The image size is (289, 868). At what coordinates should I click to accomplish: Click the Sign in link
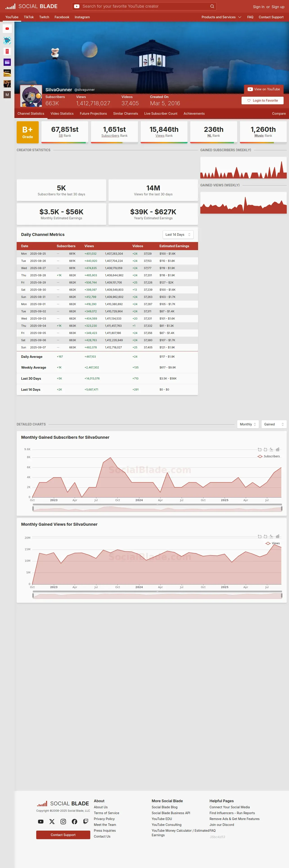click(x=259, y=7)
